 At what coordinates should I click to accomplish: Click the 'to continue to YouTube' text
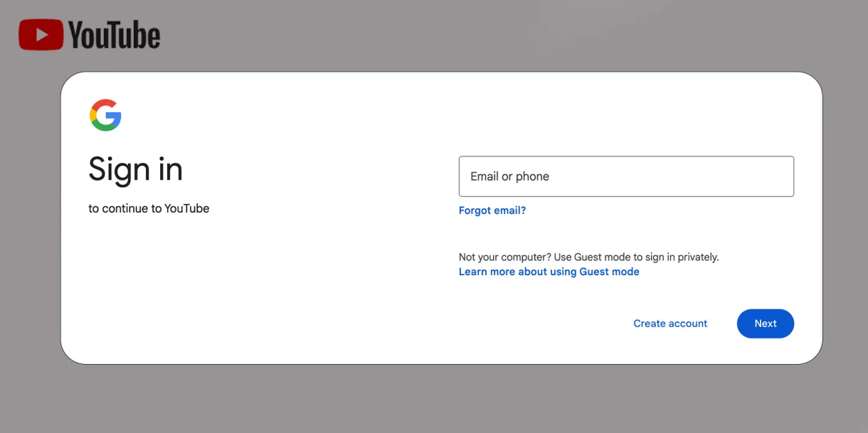pos(149,208)
